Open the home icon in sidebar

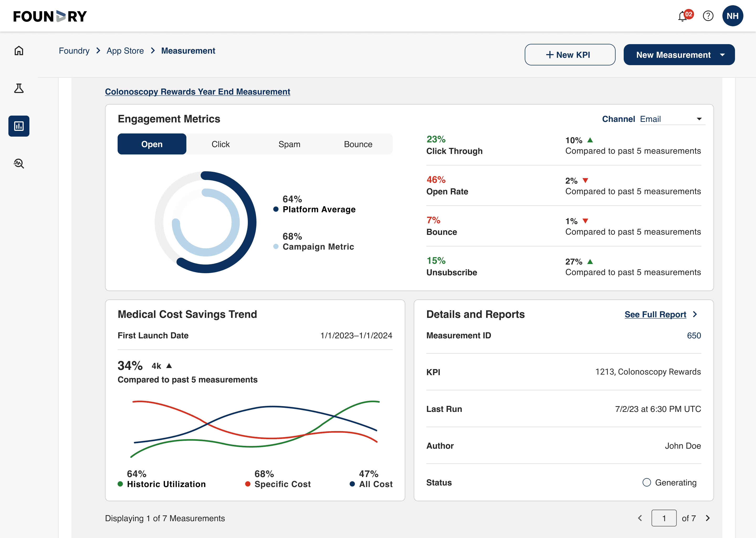tap(19, 51)
